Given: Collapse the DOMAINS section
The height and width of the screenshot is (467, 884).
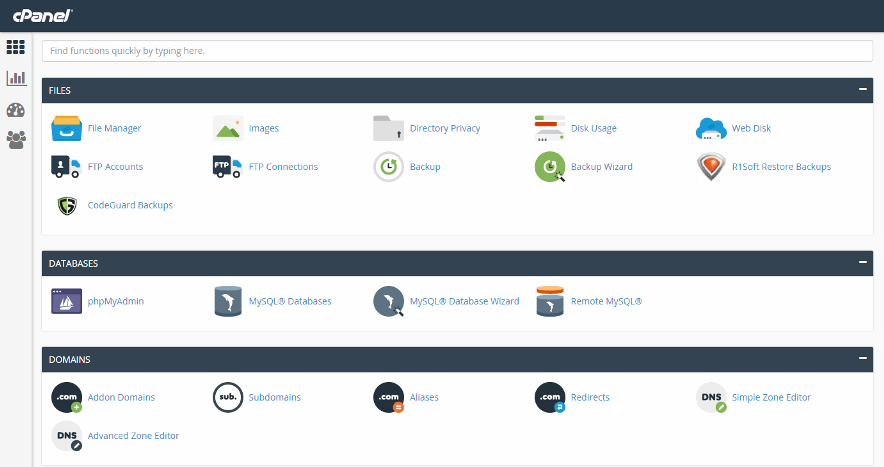Looking at the screenshot, I should point(863,358).
